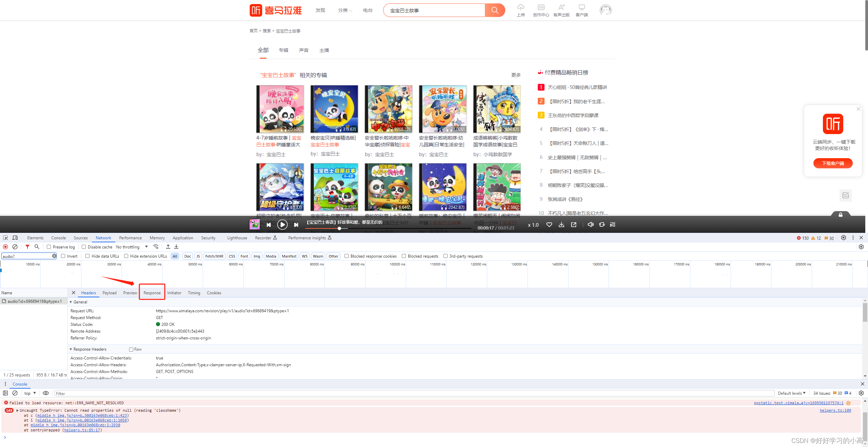Filter requests by Fetch/XHR

click(x=214, y=256)
